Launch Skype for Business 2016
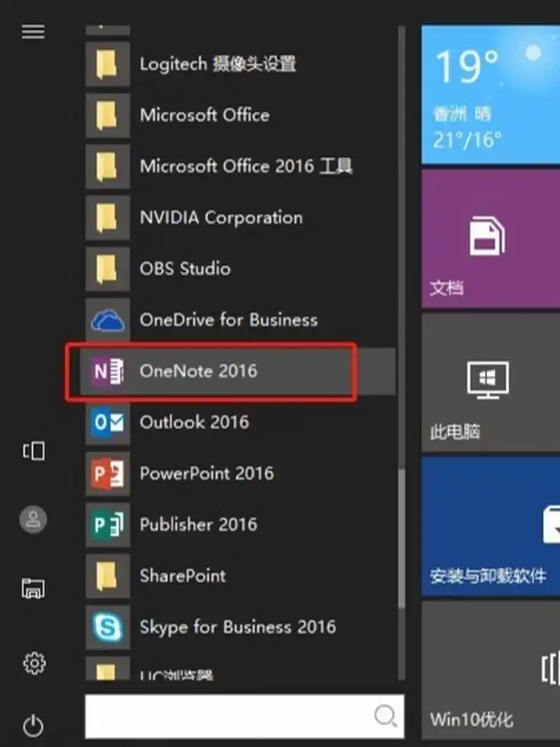The width and height of the screenshot is (560, 747). [x=238, y=627]
